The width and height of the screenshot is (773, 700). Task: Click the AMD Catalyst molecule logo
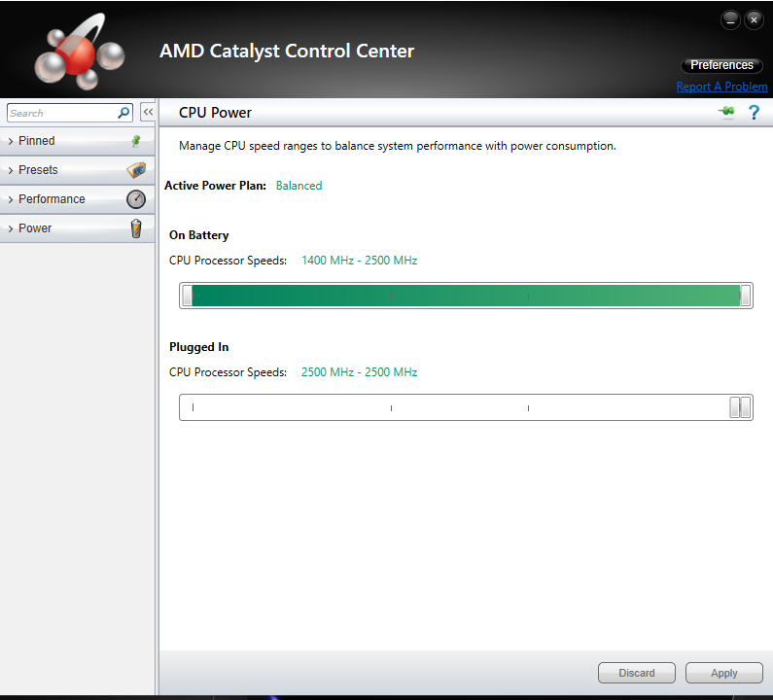[79, 52]
